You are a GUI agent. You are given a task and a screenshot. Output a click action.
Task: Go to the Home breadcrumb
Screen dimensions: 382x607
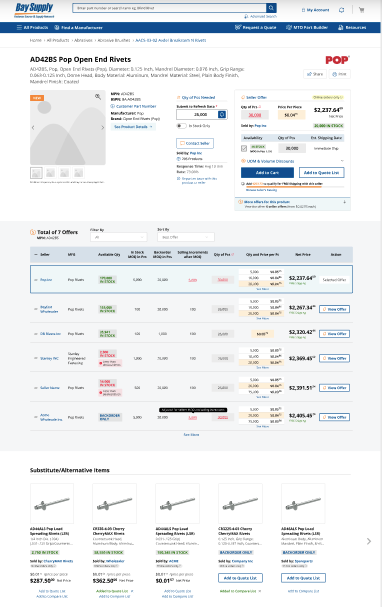click(36, 40)
